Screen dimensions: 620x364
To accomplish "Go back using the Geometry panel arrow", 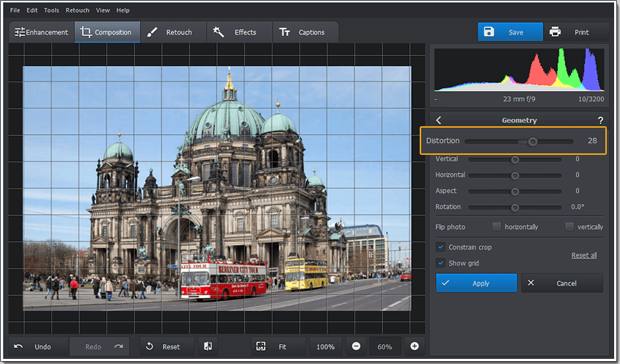I will point(439,120).
